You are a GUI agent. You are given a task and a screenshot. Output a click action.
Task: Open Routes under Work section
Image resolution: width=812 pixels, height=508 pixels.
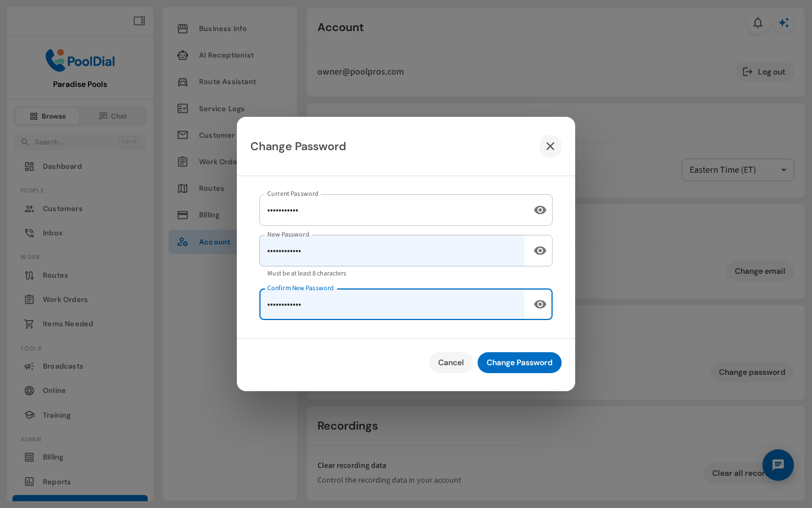point(80,275)
